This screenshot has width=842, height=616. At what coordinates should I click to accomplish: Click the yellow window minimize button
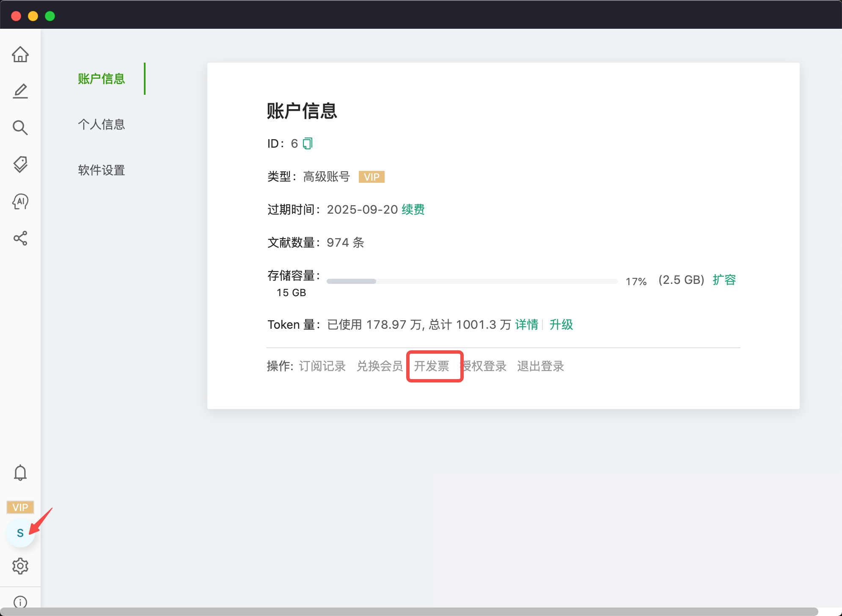[33, 16]
